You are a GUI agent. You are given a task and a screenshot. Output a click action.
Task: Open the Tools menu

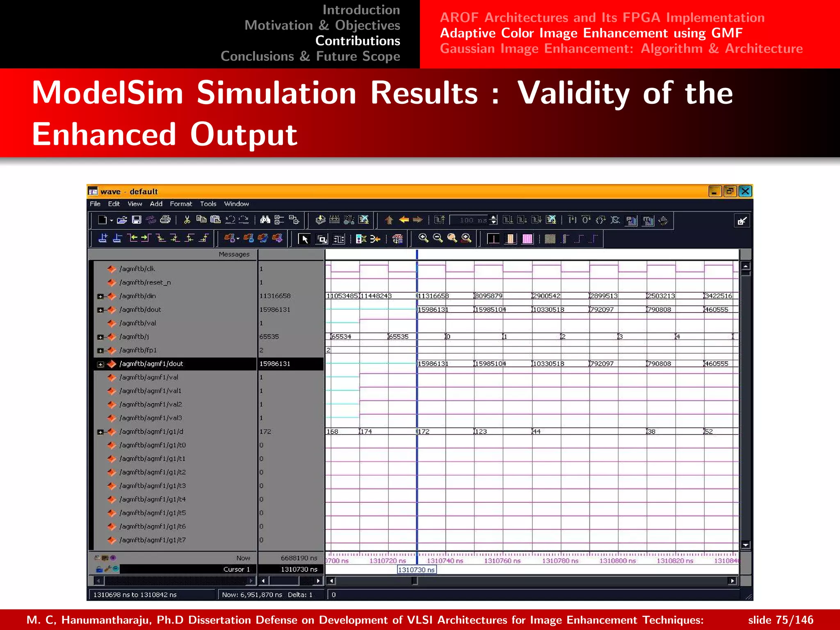(x=208, y=204)
